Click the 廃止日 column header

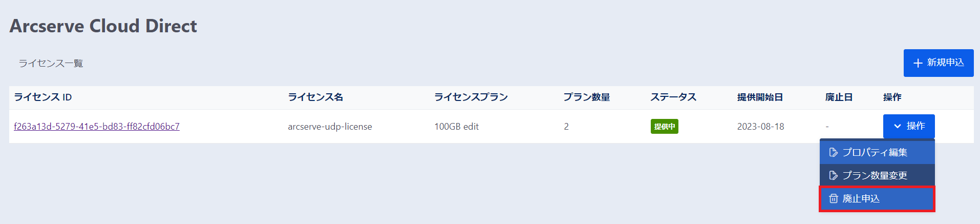pos(839,97)
